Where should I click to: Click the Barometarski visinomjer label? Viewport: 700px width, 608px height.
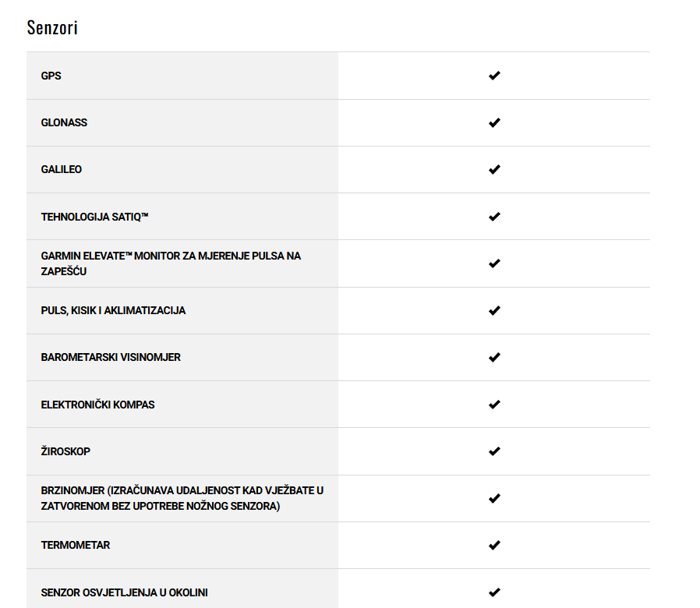[111, 358]
